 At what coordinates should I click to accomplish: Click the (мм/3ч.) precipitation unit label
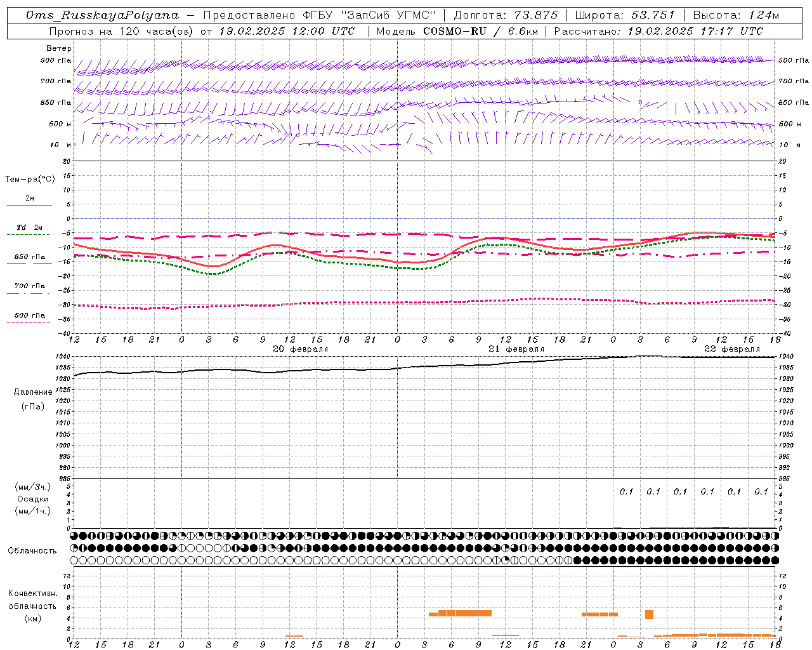pyautogui.click(x=33, y=487)
